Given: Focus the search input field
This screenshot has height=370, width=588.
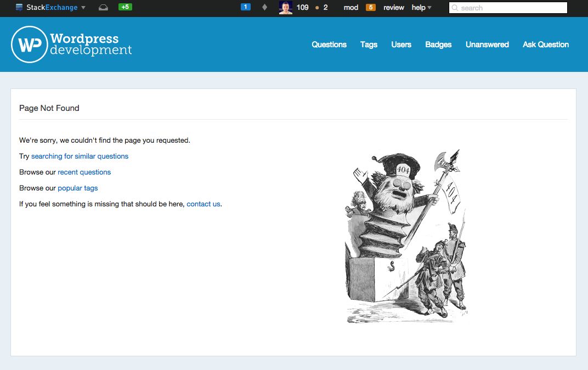Looking at the screenshot, I should 508,8.
